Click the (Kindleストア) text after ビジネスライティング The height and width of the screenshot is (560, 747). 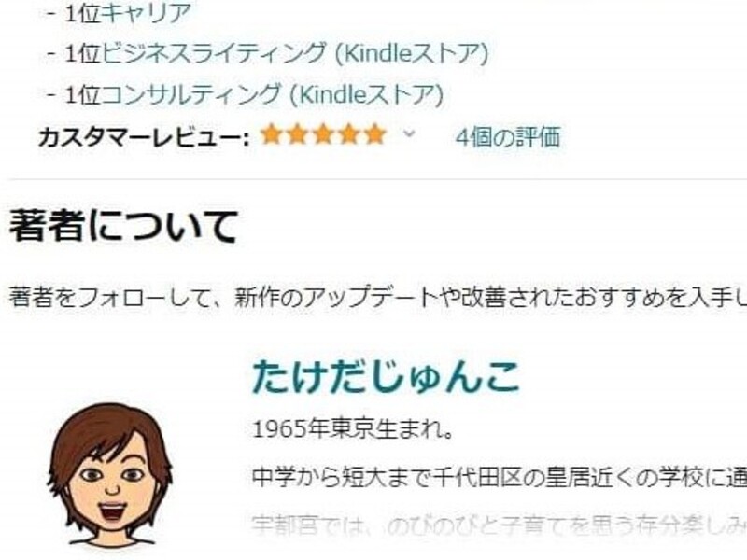(412, 53)
